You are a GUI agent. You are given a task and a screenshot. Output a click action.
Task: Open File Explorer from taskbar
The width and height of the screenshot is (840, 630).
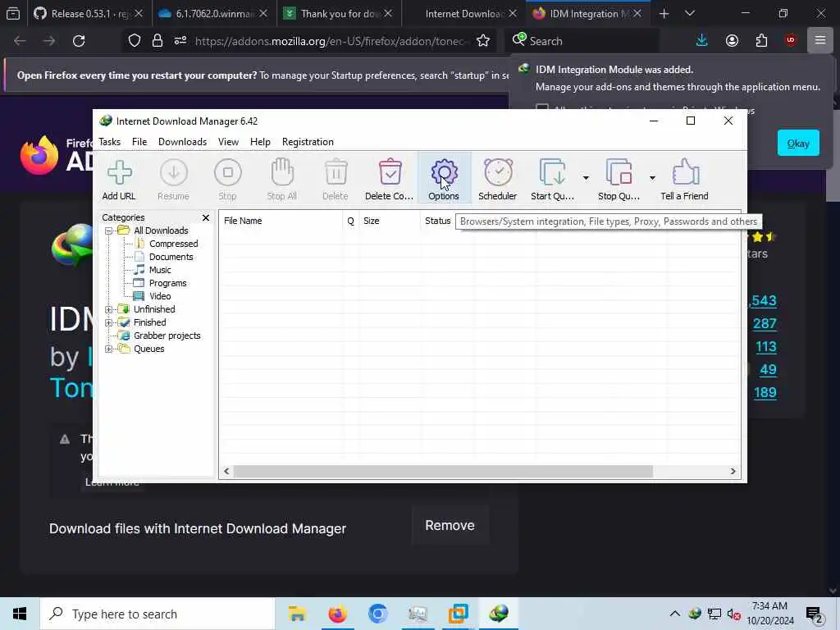297,614
